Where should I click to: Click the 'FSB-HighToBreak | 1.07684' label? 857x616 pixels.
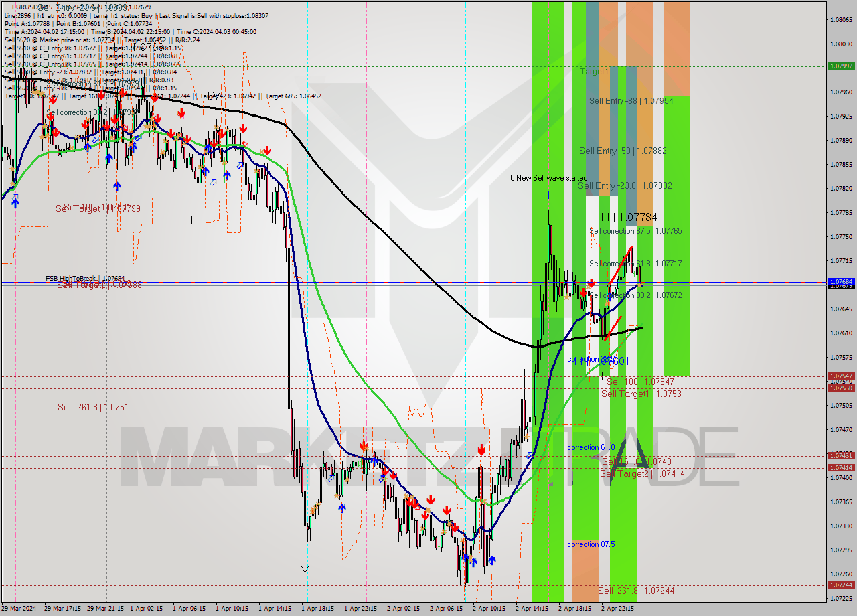(85, 278)
